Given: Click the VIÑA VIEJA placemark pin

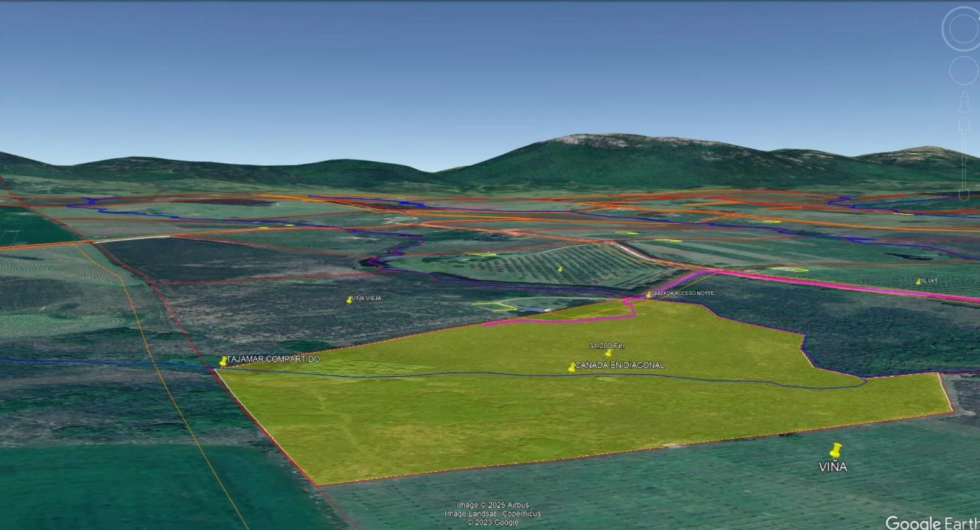Looking at the screenshot, I should click(x=349, y=300).
